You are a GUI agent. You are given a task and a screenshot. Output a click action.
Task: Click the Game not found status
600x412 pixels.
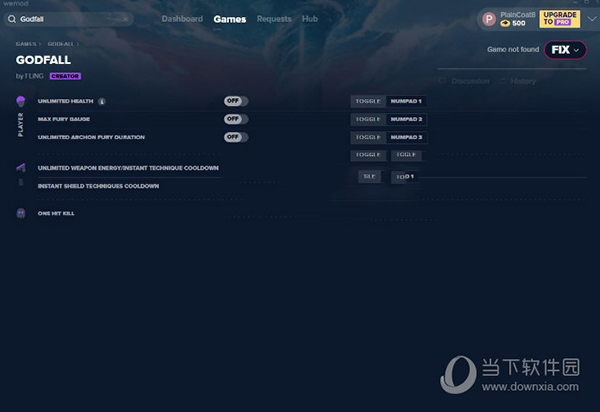click(x=513, y=49)
